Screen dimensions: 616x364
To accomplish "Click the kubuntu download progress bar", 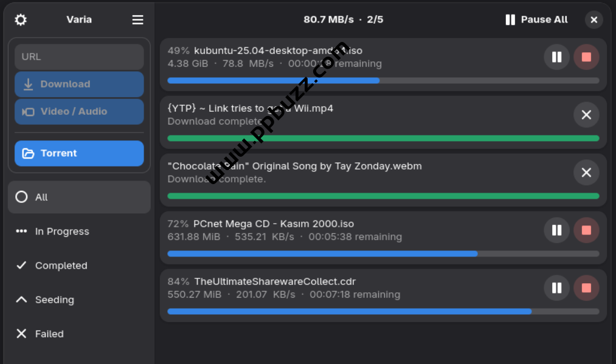I will click(383, 80).
